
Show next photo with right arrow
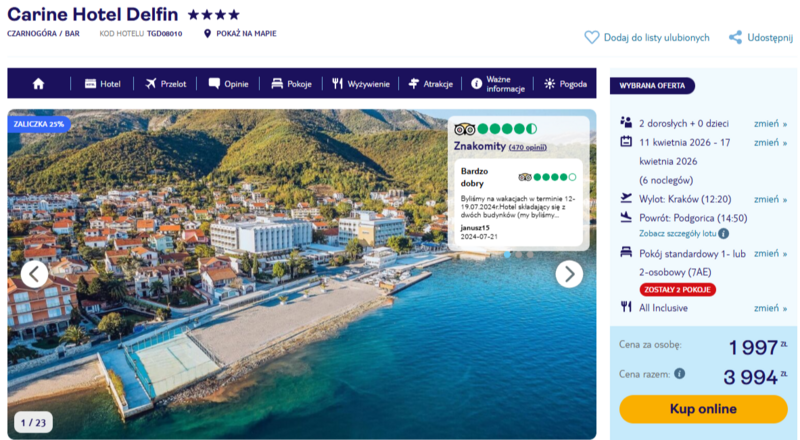coord(569,274)
